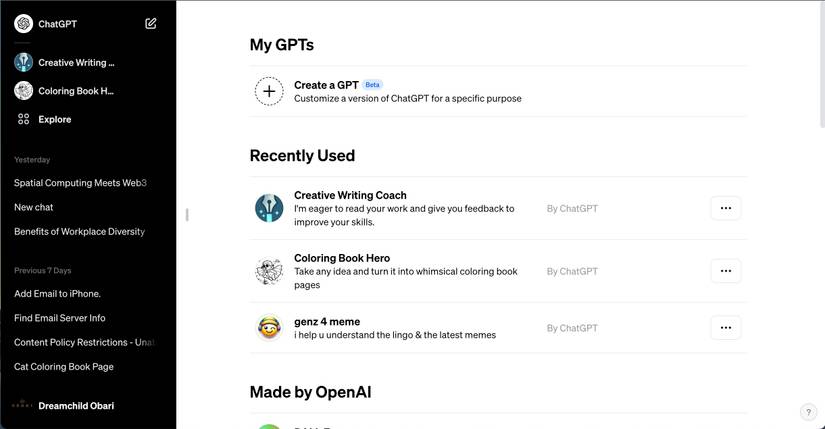Click the Coloring Book Hero avatar in list
The height and width of the screenshot is (429, 825).
coord(269,271)
